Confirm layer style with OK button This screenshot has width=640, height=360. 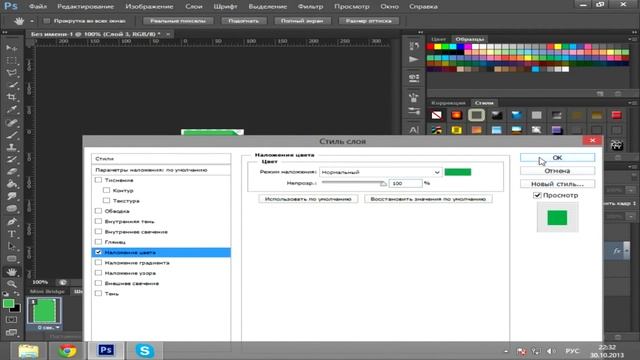tap(557, 158)
